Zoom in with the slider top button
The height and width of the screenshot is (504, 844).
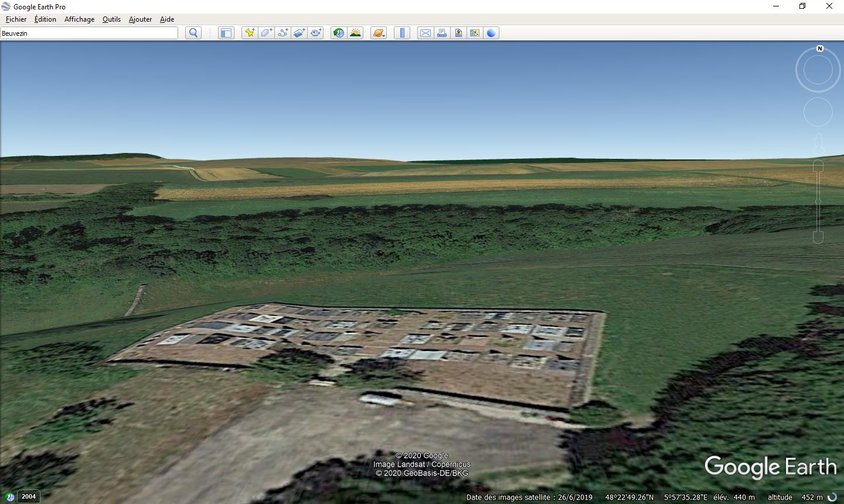[x=818, y=166]
